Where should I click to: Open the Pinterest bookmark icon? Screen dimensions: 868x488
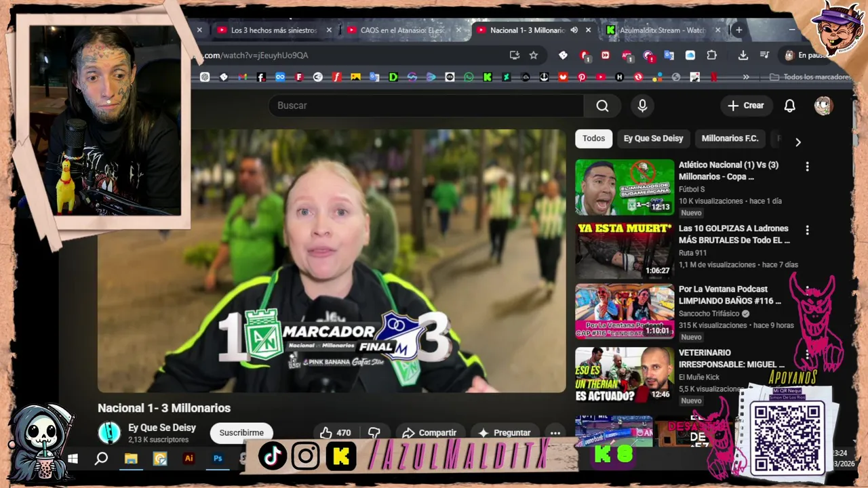point(581,77)
